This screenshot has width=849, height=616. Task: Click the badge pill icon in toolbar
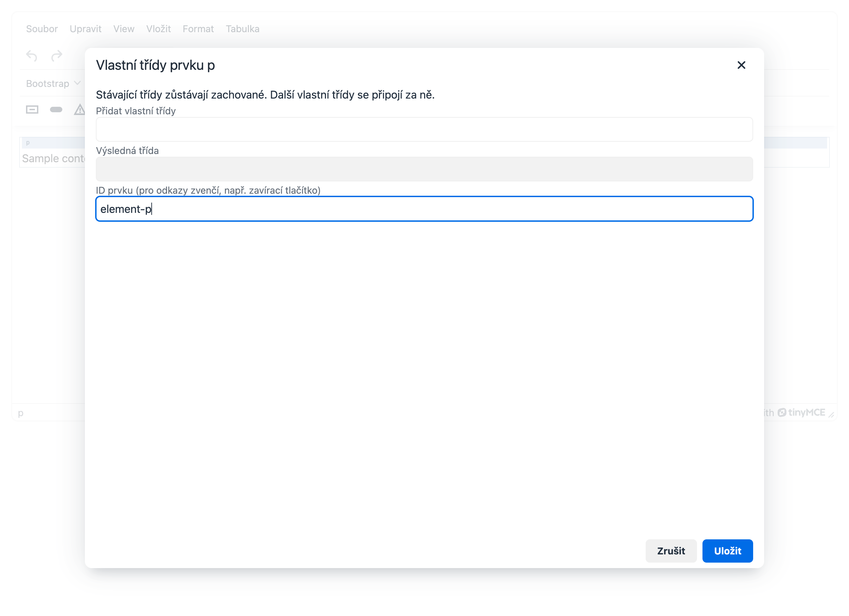[56, 110]
